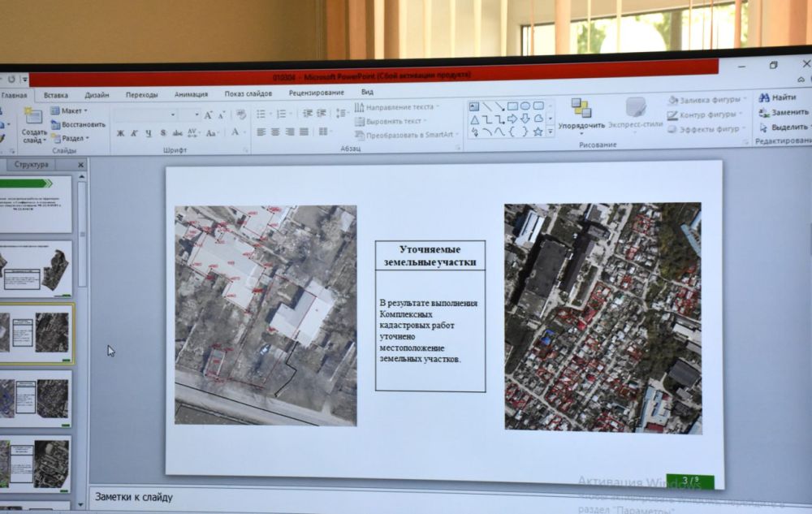The image size is (812, 514).
Task: Open the font name combo box
Action: 145,114
